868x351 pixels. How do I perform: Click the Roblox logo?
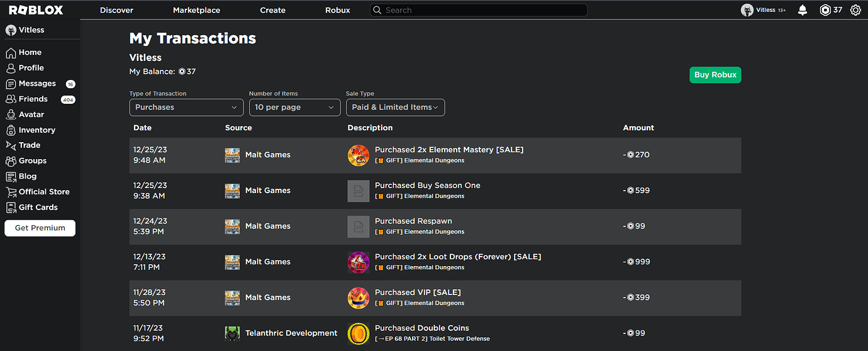[x=37, y=10]
